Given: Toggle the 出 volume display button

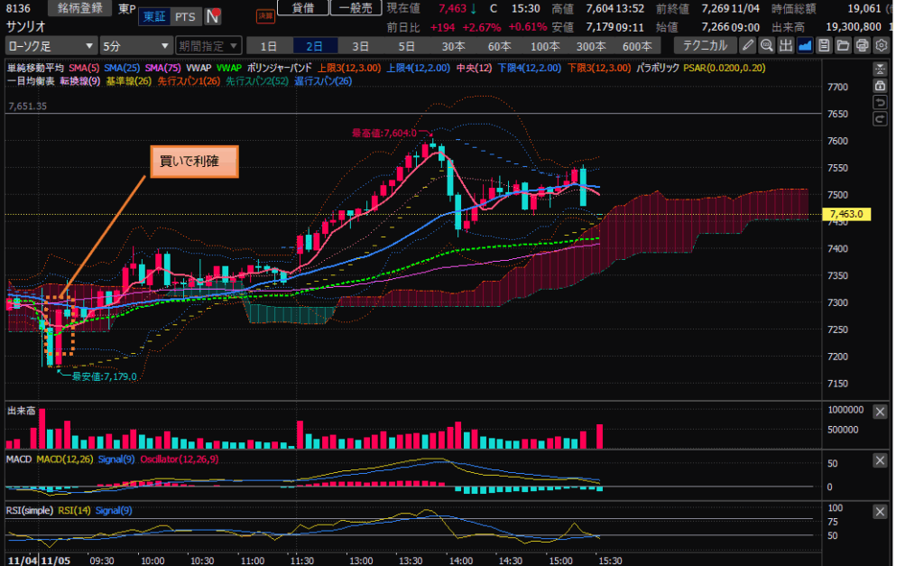Looking at the screenshot, I should click(x=786, y=45).
